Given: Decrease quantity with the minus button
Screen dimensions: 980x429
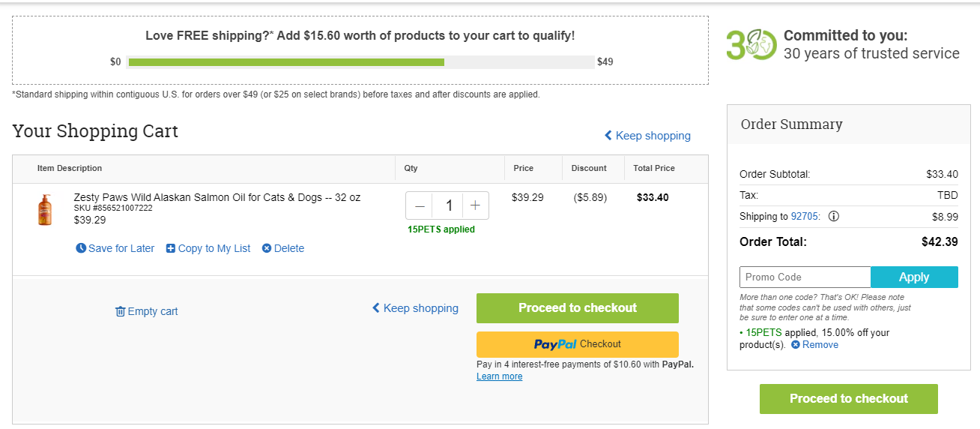Looking at the screenshot, I should click(x=420, y=205).
